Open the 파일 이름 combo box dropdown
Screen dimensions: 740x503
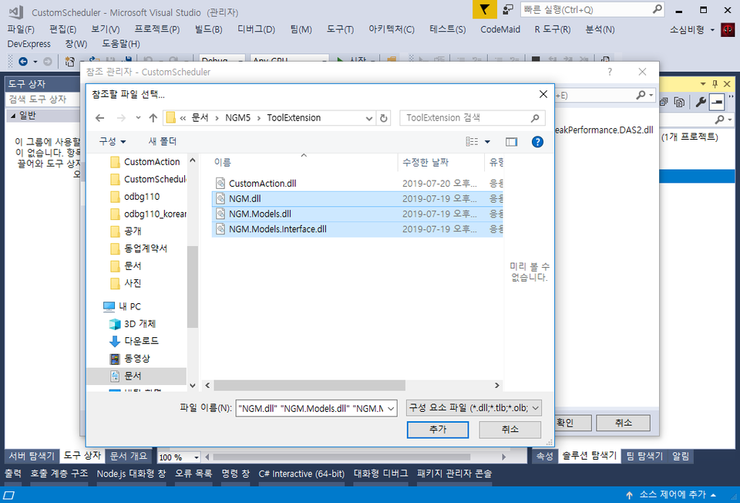pos(391,409)
